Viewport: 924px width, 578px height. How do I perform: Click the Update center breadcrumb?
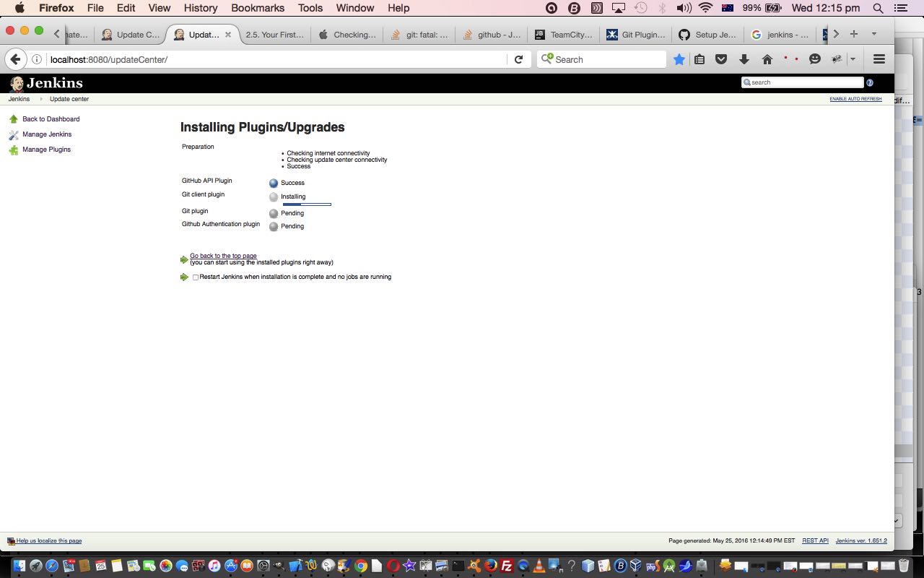(x=69, y=99)
